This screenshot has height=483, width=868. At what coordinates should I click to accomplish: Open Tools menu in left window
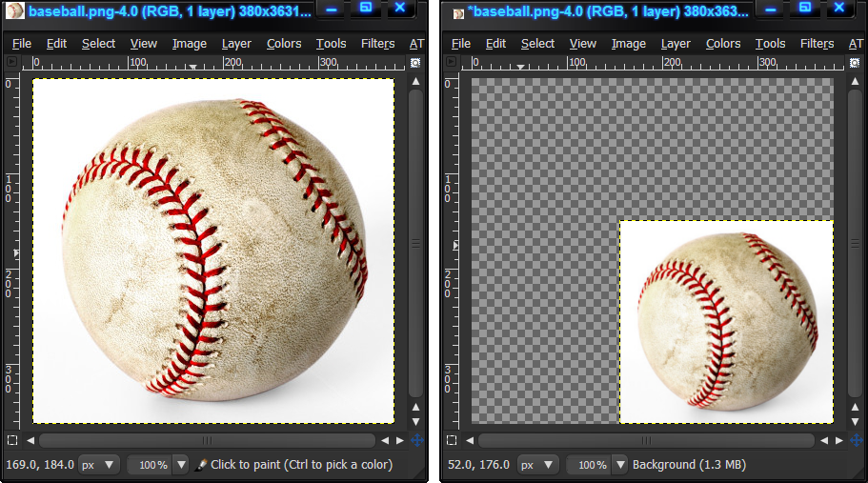[331, 44]
